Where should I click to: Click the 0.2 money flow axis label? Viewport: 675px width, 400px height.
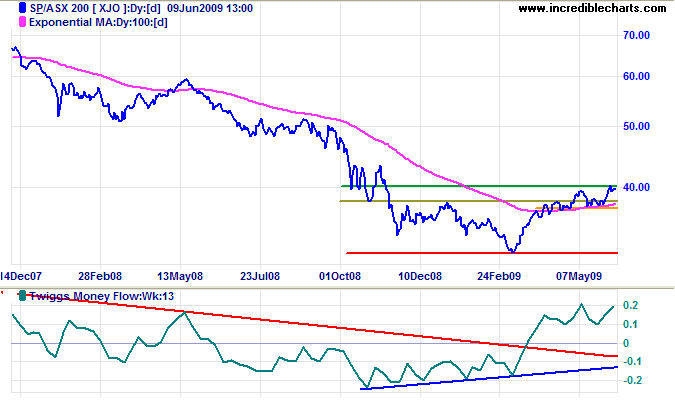(631, 306)
